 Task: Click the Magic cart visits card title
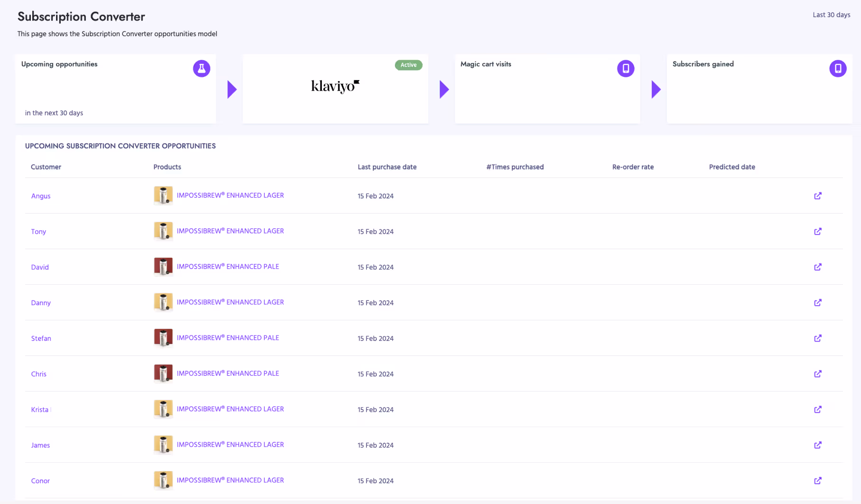[486, 64]
